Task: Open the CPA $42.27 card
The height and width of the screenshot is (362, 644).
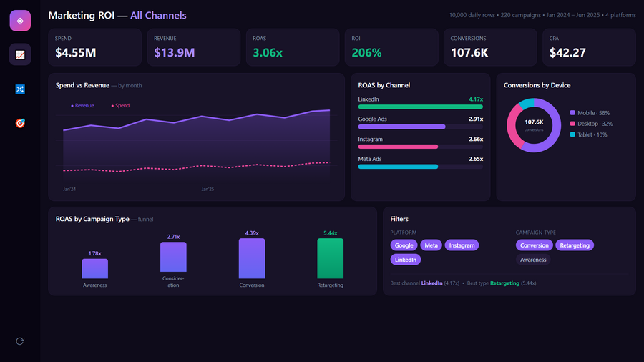Action: 590,47
